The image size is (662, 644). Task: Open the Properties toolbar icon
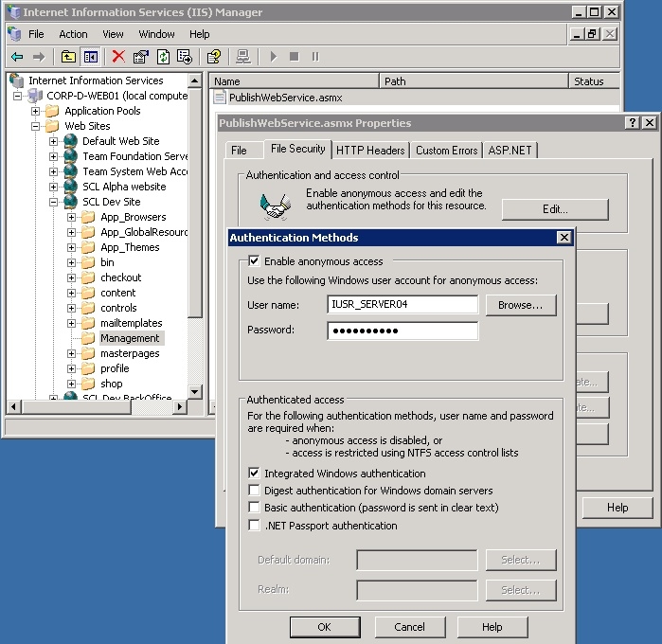click(x=141, y=57)
